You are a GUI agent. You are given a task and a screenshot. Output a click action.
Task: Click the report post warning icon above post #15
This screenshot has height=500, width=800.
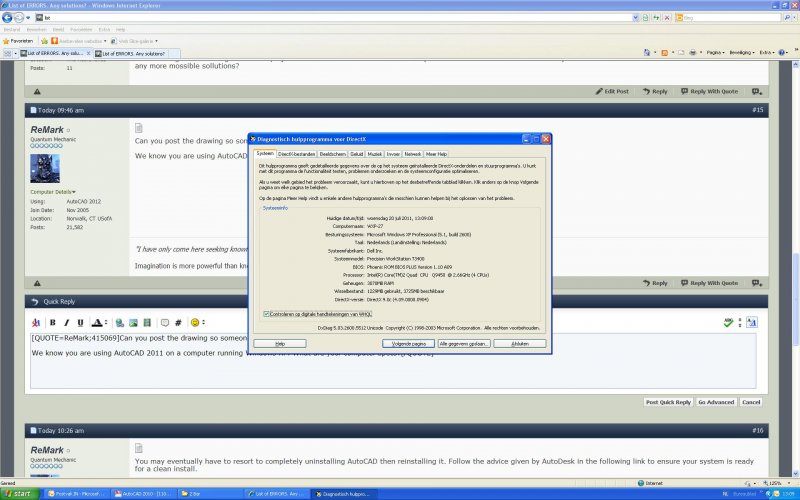click(x=37, y=92)
